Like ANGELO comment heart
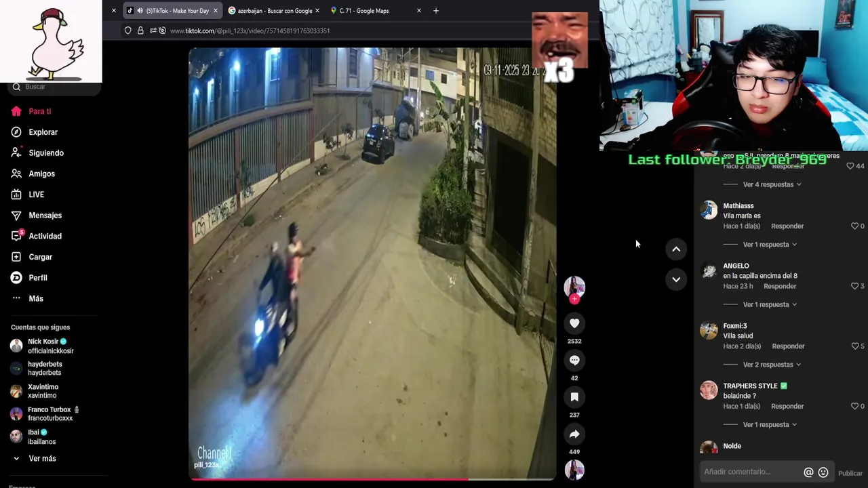This screenshot has height=488, width=868. coord(854,286)
